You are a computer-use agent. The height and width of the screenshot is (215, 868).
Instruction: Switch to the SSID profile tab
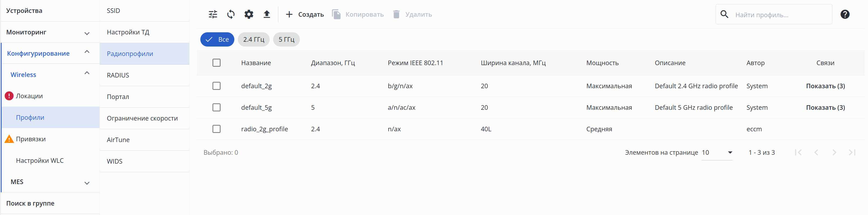[x=113, y=11]
